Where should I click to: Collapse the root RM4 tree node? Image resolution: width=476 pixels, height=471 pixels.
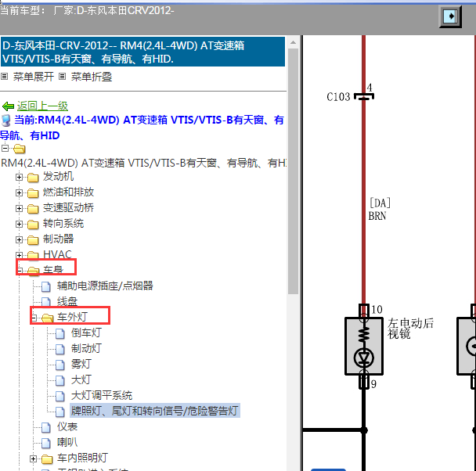pos(5,149)
